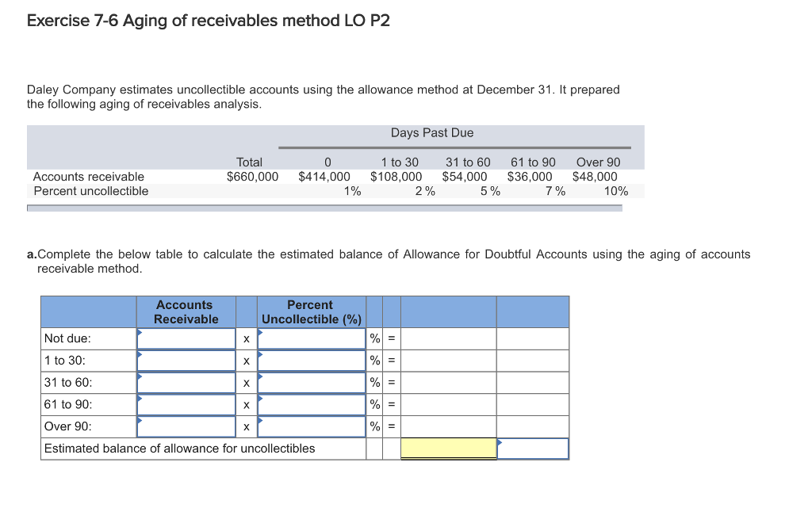Click the total cell in the Not due row
Screen dimensions: 812x531
pos(449,338)
